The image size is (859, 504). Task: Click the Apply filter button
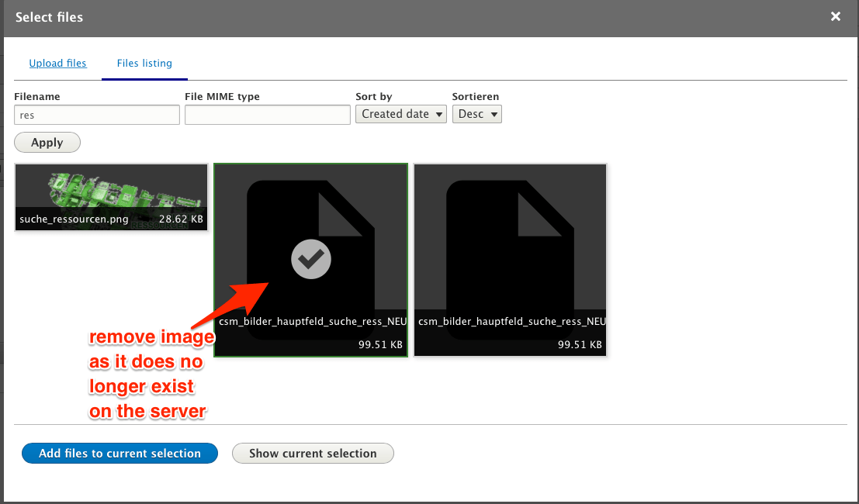pyautogui.click(x=47, y=142)
